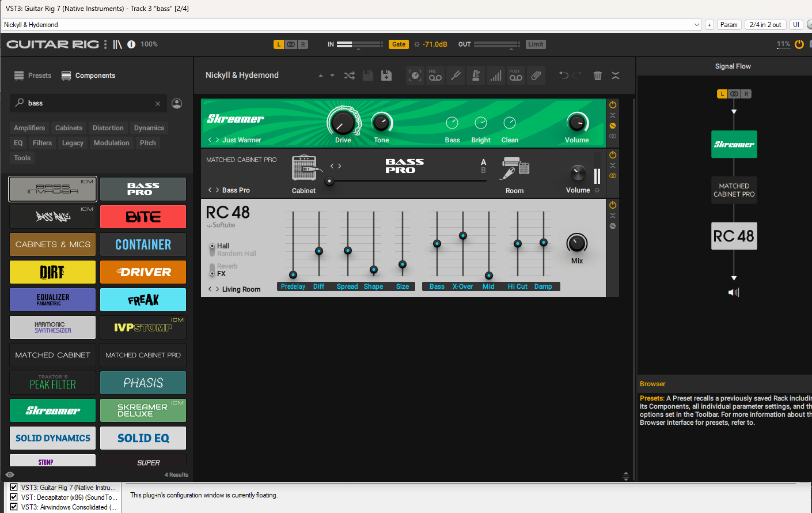Uncheck the VST Decapitator plugin checkbox
The width and height of the screenshot is (812, 513).
coord(14,497)
